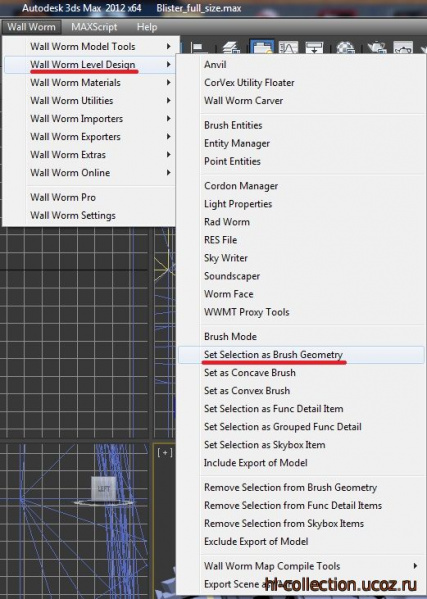The image size is (427, 599).
Task: Open Brush Entities item
Action: 233,125
